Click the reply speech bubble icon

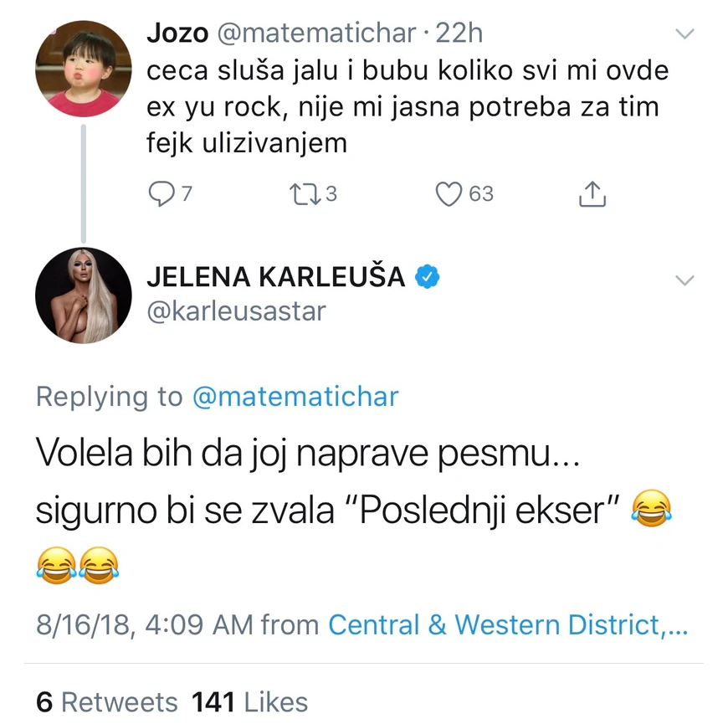(160, 194)
